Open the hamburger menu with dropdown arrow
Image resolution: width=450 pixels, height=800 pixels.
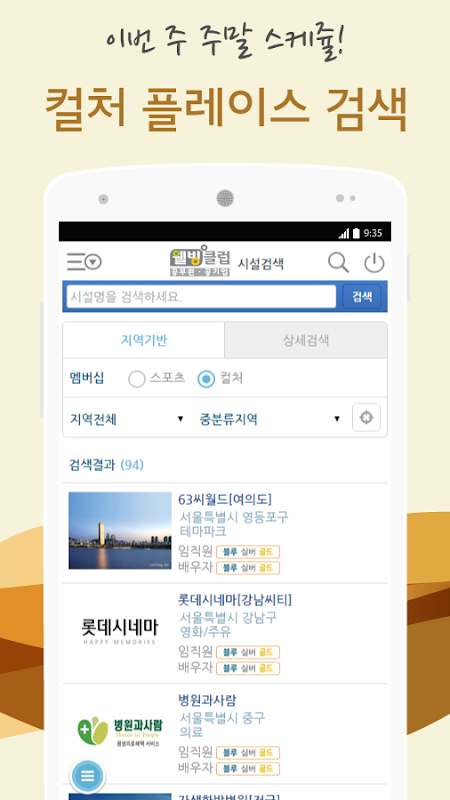click(x=84, y=262)
